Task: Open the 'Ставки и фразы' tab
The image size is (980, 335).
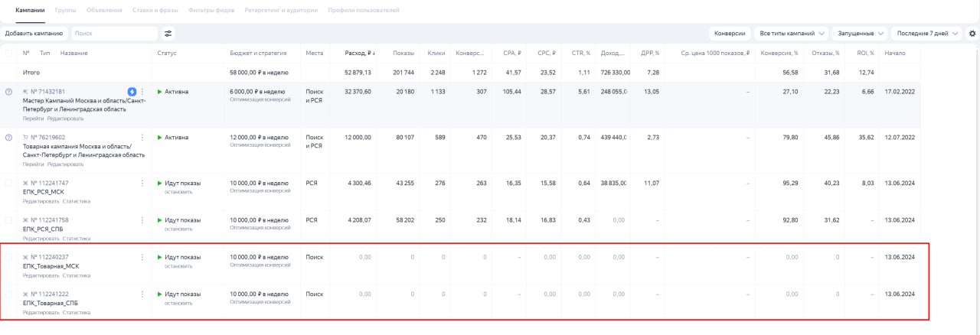Action: pos(155,10)
